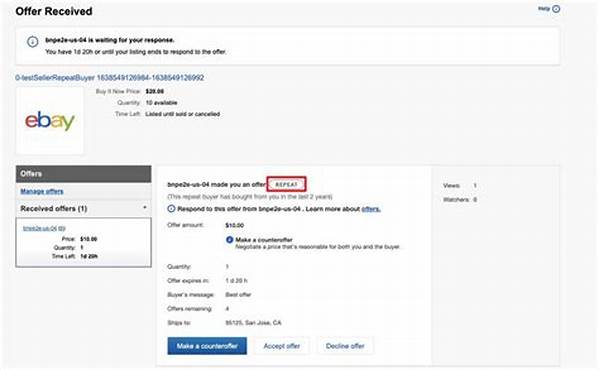The height and width of the screenshot is (370, 600).
Task: Collapse the Received offers (1) section
Action: pyautogui.click(x=83, y=209)
